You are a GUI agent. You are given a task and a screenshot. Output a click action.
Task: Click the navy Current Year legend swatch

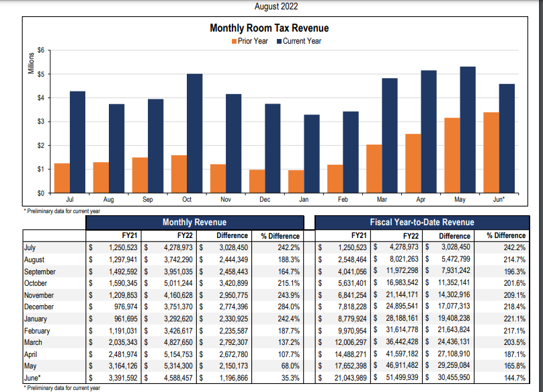pyautogui.click(x=279, y=41)
